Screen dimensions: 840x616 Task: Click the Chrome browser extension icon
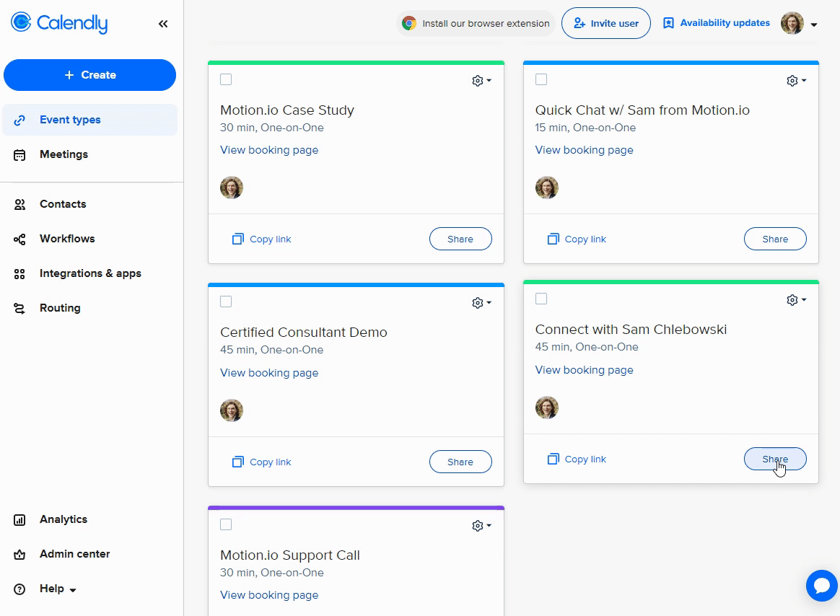409,23
